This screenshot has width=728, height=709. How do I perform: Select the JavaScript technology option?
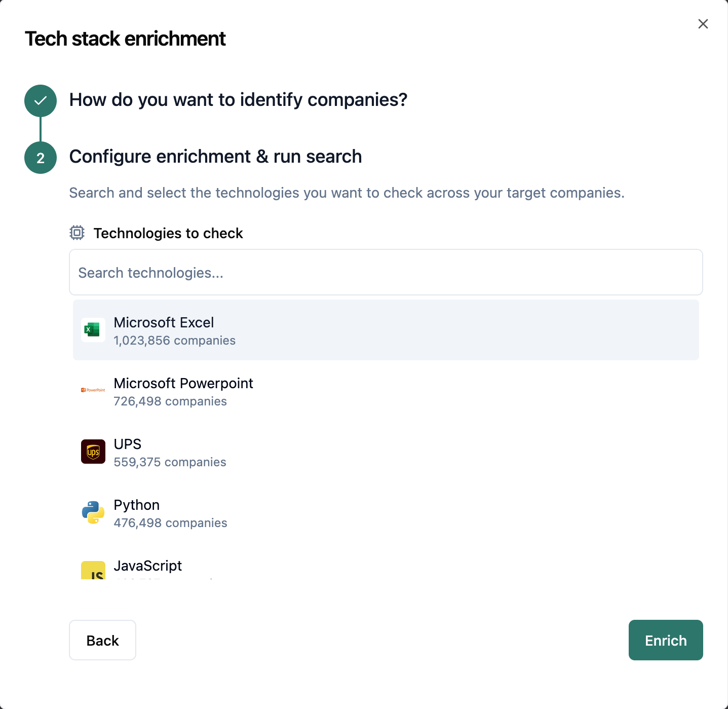coord(148,566)
